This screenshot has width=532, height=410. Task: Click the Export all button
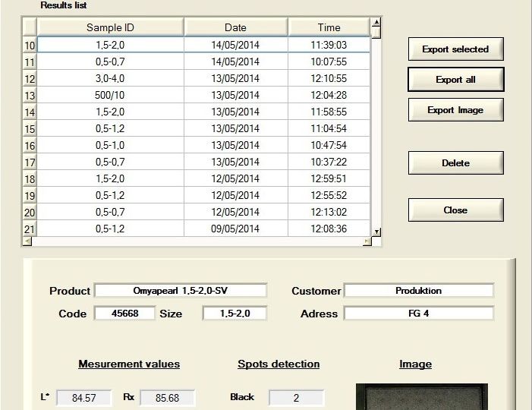point(455,80)
